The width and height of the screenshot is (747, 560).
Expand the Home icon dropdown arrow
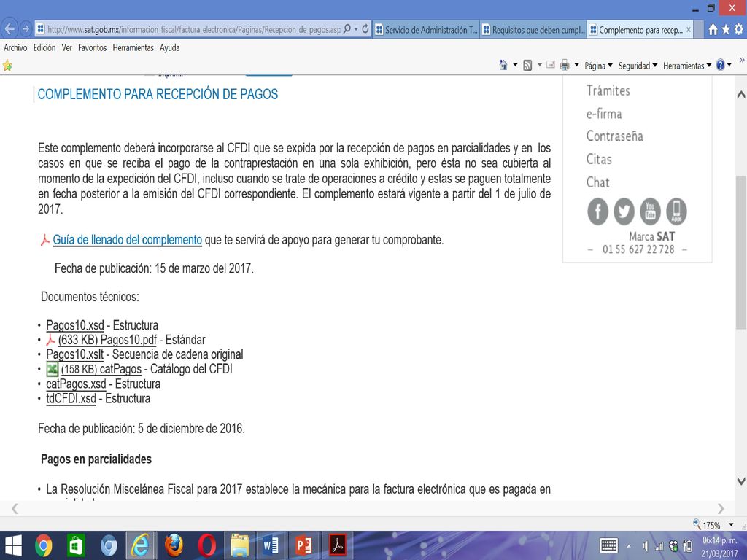tap(515, 65)
